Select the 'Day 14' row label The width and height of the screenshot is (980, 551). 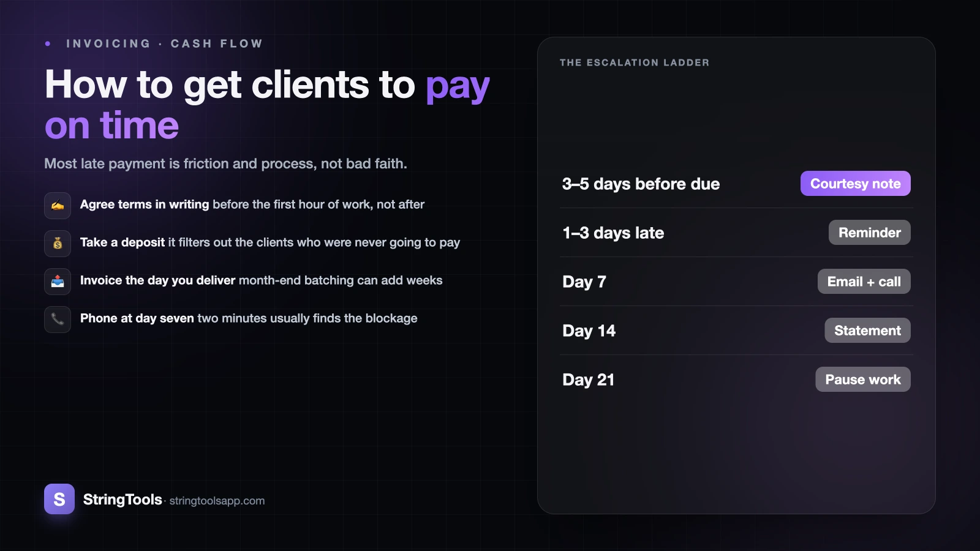589,331
